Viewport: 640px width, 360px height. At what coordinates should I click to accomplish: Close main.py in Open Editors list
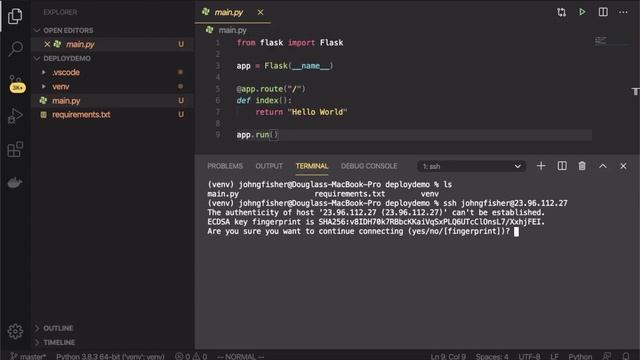click(47, 44)
